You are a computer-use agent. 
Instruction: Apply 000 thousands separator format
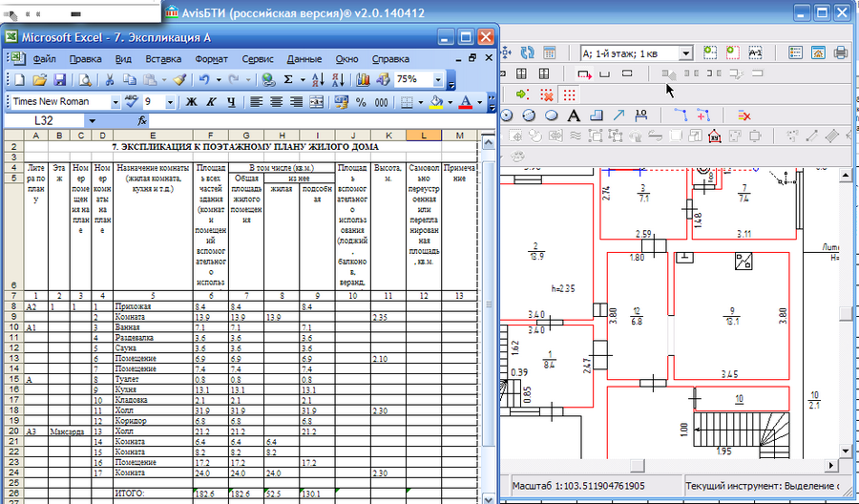point(381,102)
